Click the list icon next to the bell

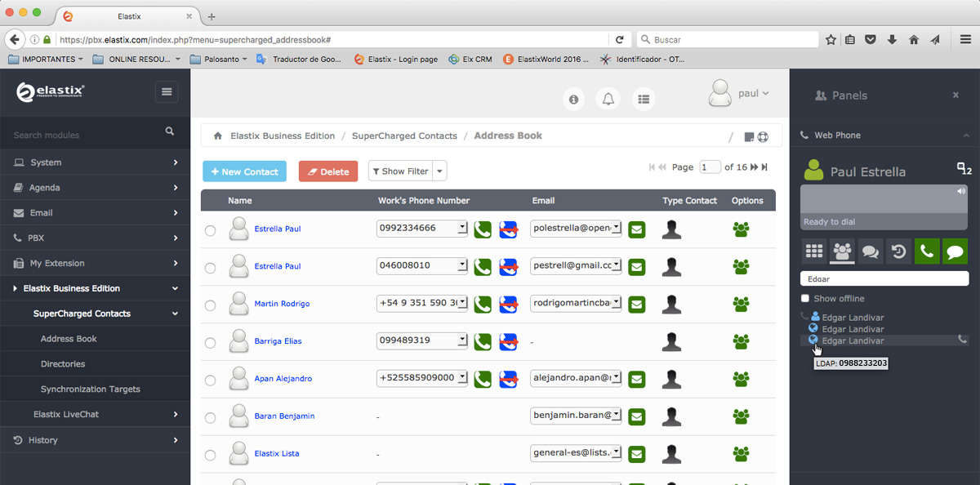(644, 99)
